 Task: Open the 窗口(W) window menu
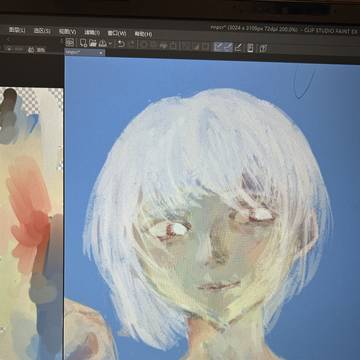coord(117,33)
